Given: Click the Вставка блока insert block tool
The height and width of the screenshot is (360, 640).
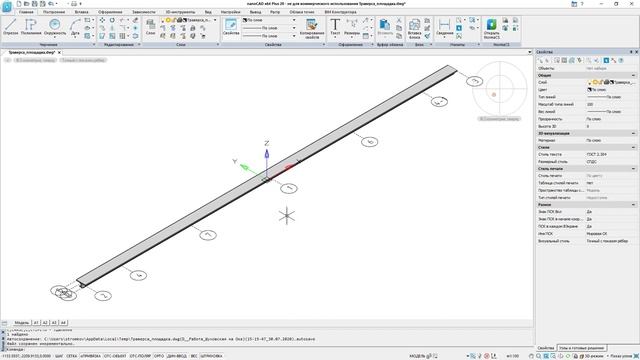Looking at the screenshot, I should (x=414, y=29).
